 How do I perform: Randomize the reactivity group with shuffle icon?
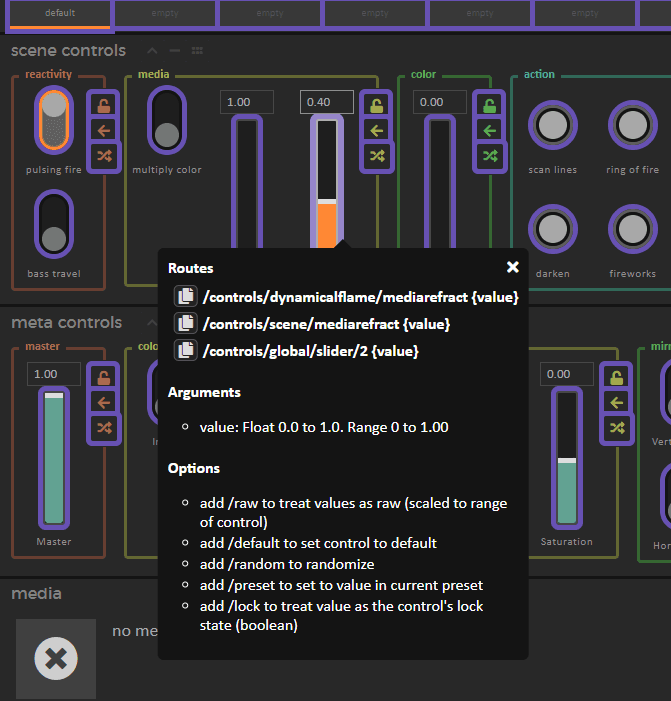pyautogui.click(x=104, y=156)
